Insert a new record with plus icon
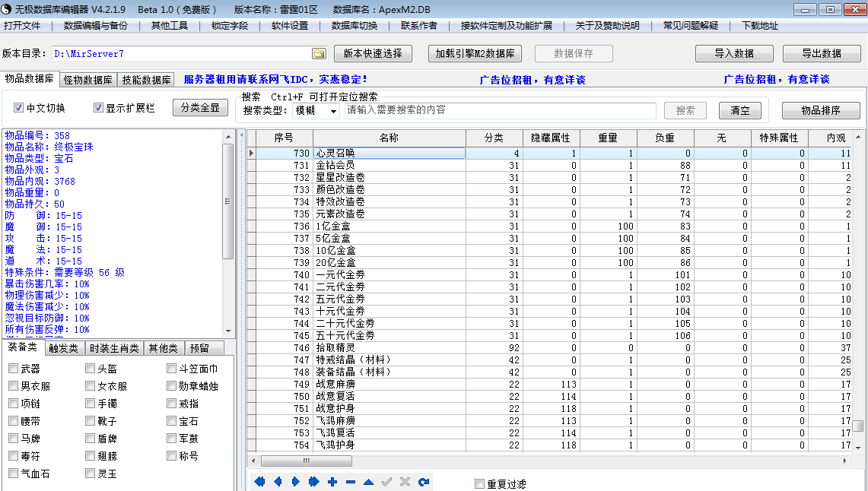 [332, 482]
